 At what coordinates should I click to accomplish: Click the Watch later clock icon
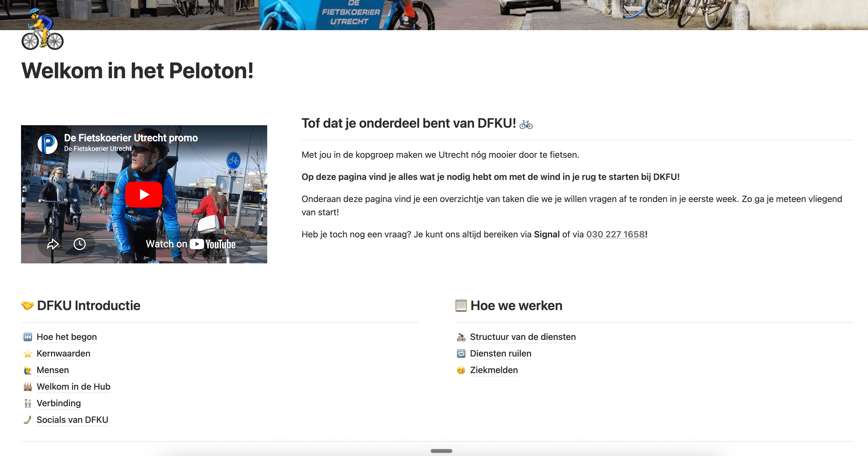79,244
